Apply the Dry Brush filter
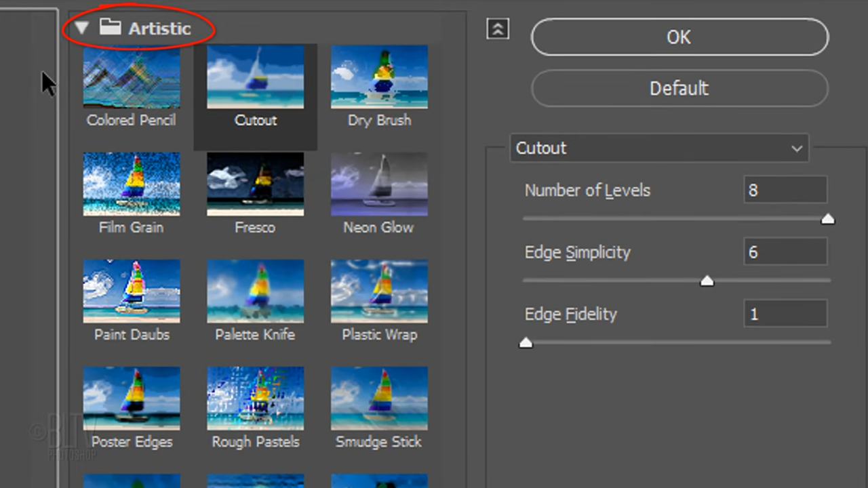This screenshot has width=868, height=488. 379,76
